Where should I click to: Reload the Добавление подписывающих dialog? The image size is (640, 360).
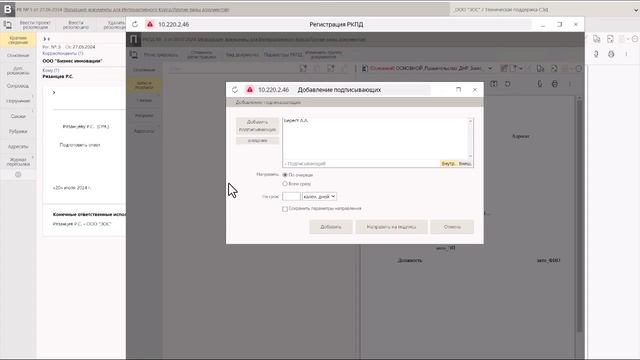tap(235, 90)
